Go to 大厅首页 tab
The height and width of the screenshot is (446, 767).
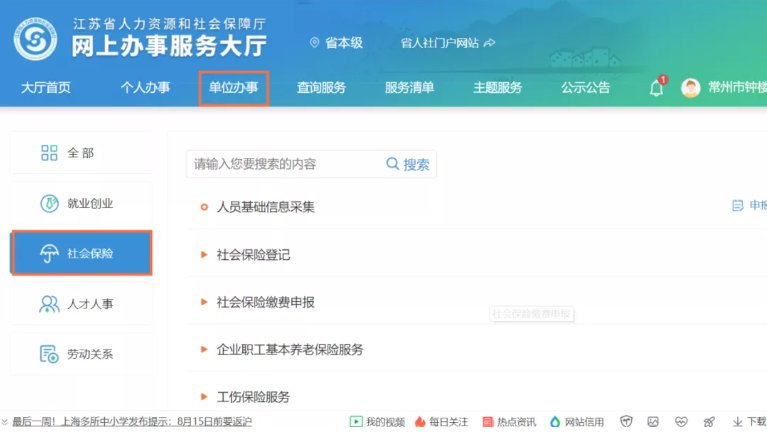click(x=46, y=88)
